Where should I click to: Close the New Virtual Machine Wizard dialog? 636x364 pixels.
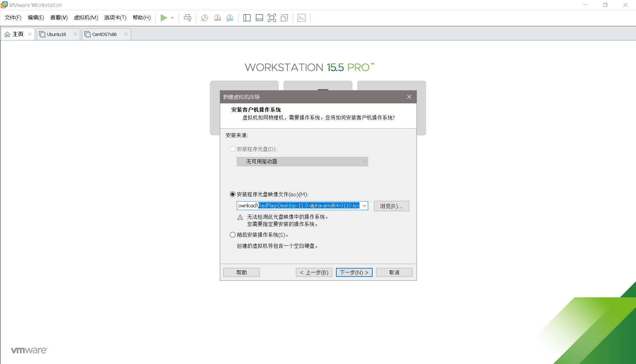tap(409, 97)
